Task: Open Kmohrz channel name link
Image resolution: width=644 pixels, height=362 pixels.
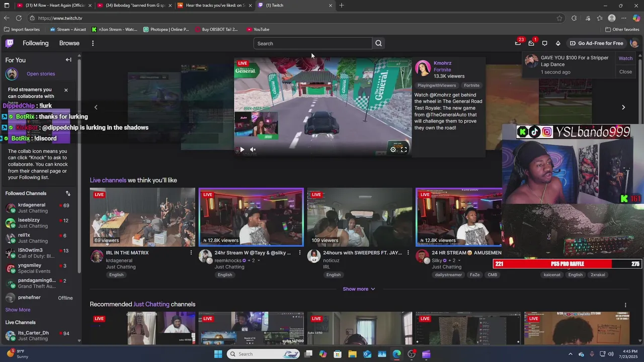Action: (442, 63)
